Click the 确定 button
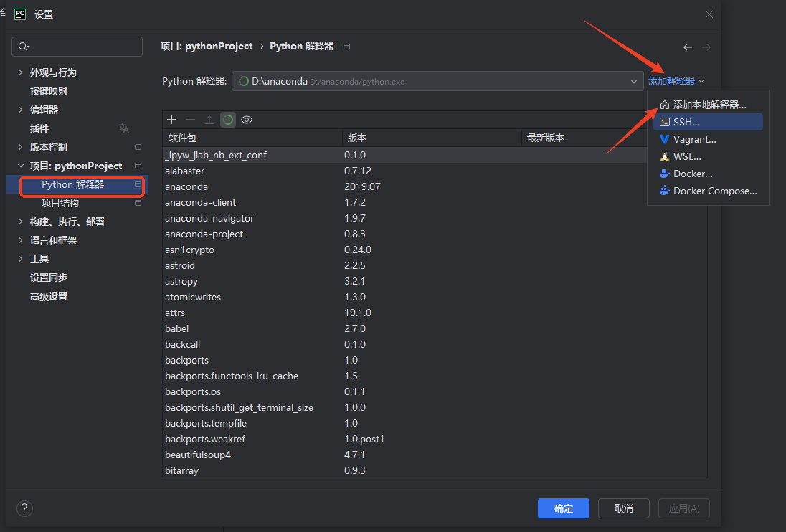786x532 pixels. click(x=564, y=508)
